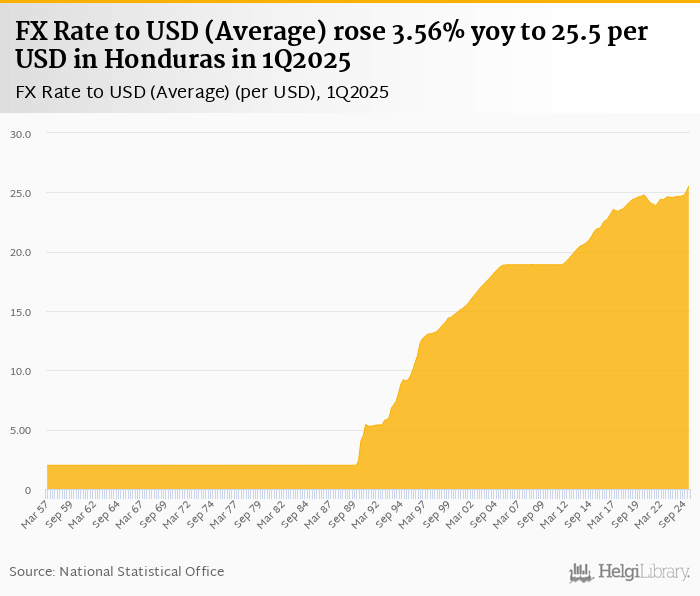
Task: Click the 5.00 y-axis label
Action: (20, 431)
